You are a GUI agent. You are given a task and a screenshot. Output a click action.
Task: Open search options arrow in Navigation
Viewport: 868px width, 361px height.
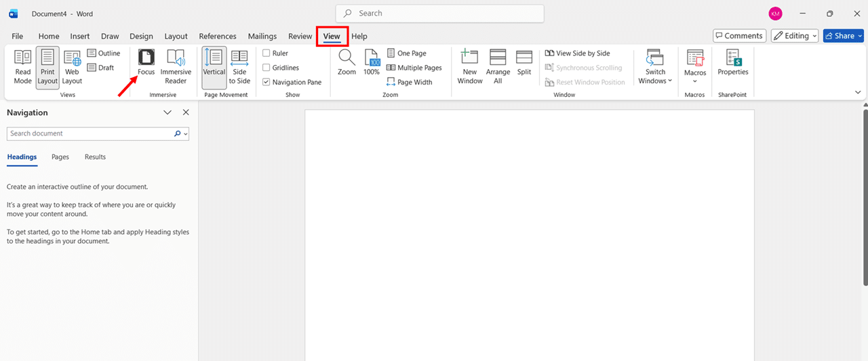185,134
